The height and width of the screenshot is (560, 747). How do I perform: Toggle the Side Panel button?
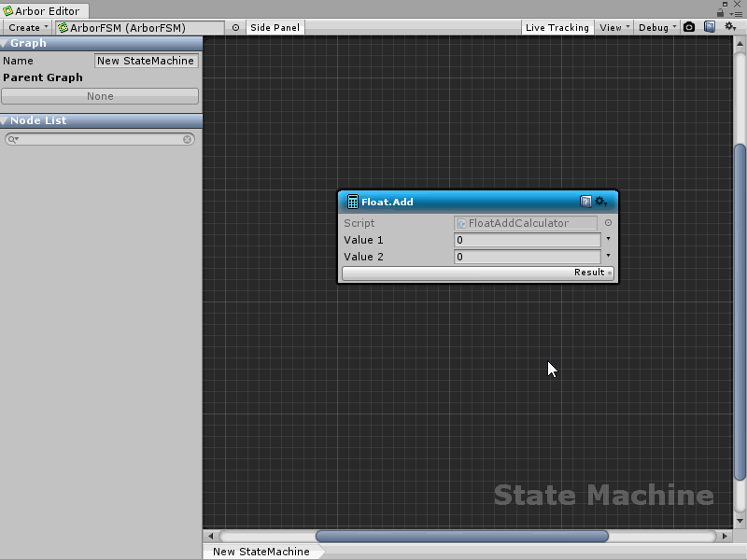click(x=275, y=28)
